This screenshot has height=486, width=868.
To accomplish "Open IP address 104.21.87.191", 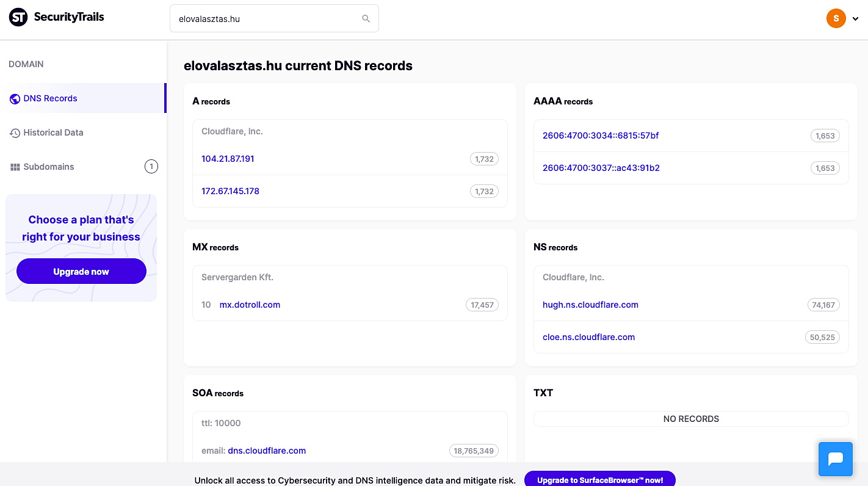I will click(228, 159).
